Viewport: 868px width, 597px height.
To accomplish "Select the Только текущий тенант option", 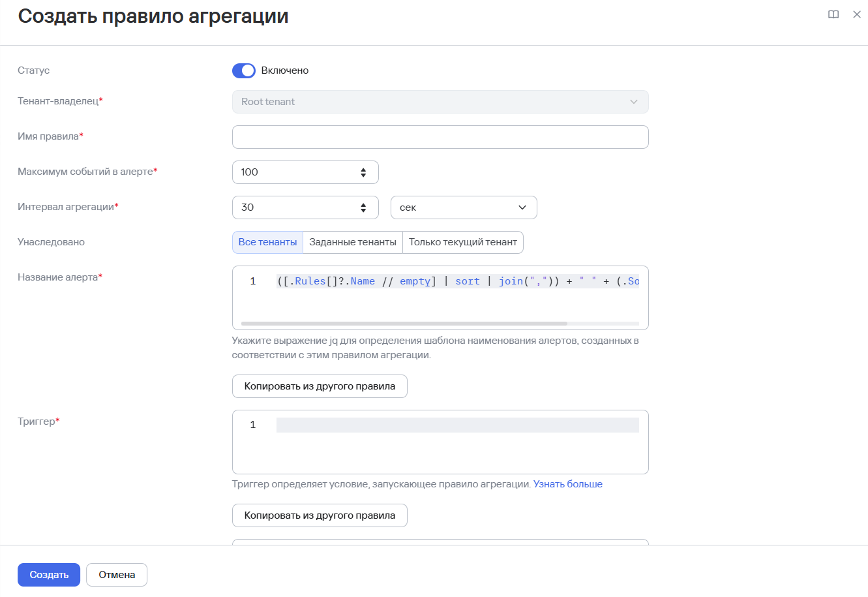I will (x=463, y=242).
